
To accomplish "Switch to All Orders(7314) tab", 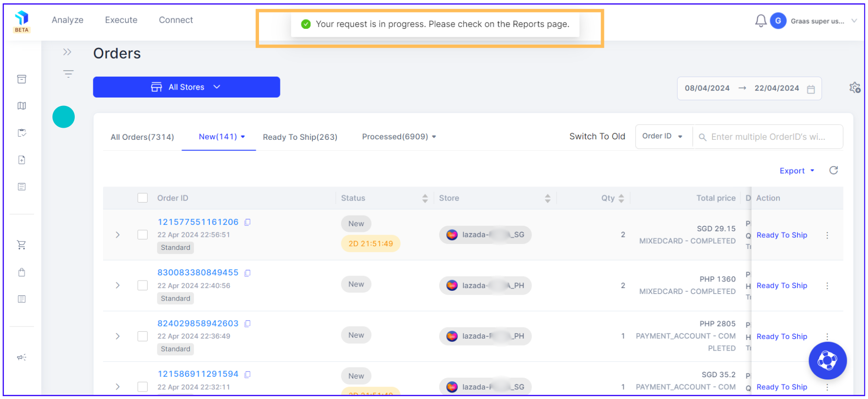I will [x=142, y=137].
